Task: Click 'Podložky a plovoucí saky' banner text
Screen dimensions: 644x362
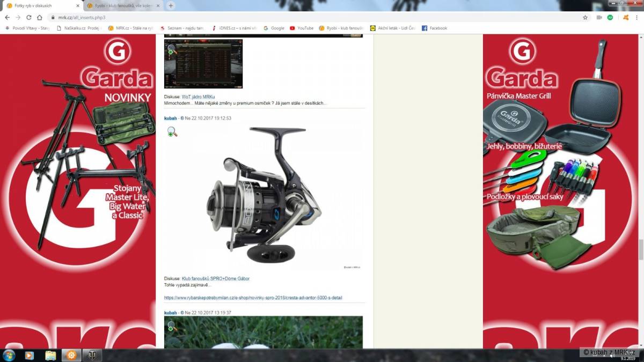Action: point(526,197)
